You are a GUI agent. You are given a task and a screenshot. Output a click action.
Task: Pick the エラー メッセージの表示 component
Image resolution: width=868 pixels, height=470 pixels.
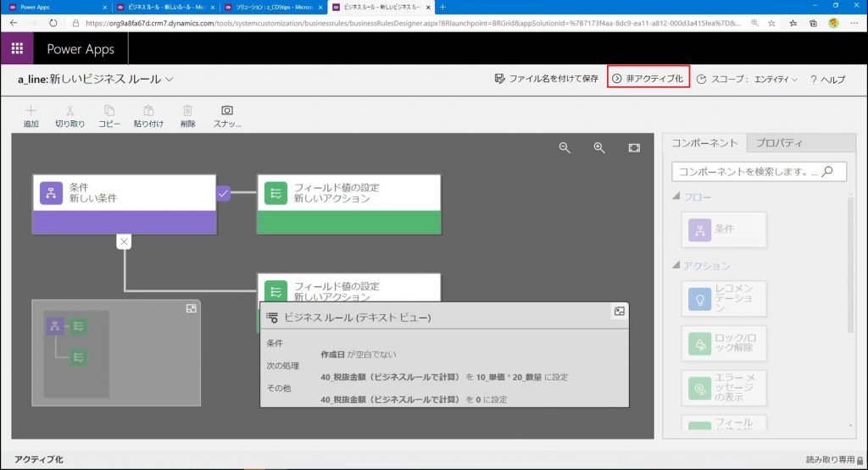tap(724, 388)
